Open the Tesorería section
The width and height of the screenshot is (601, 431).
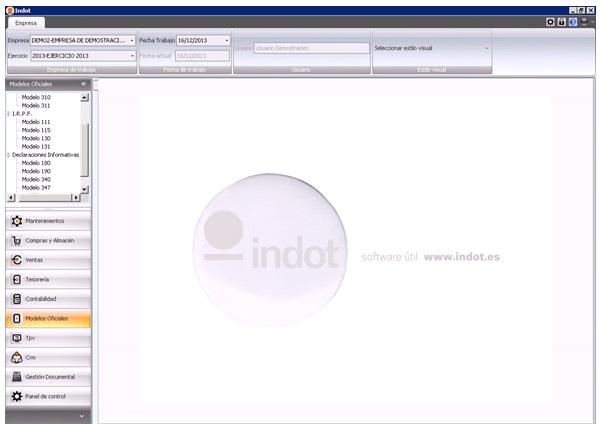pyautogui.click(x=46, y=279)
